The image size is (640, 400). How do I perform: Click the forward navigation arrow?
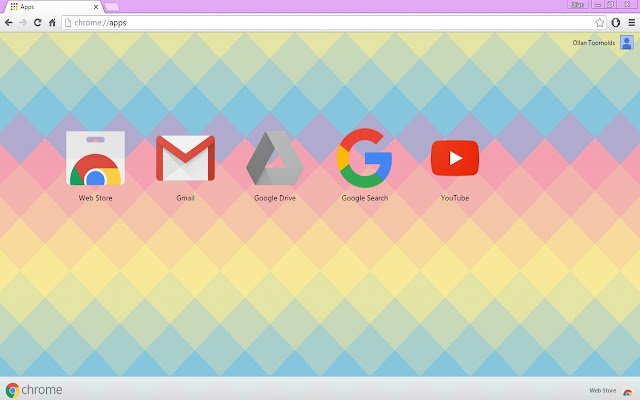pyautogui.click(x=23, y=22)
